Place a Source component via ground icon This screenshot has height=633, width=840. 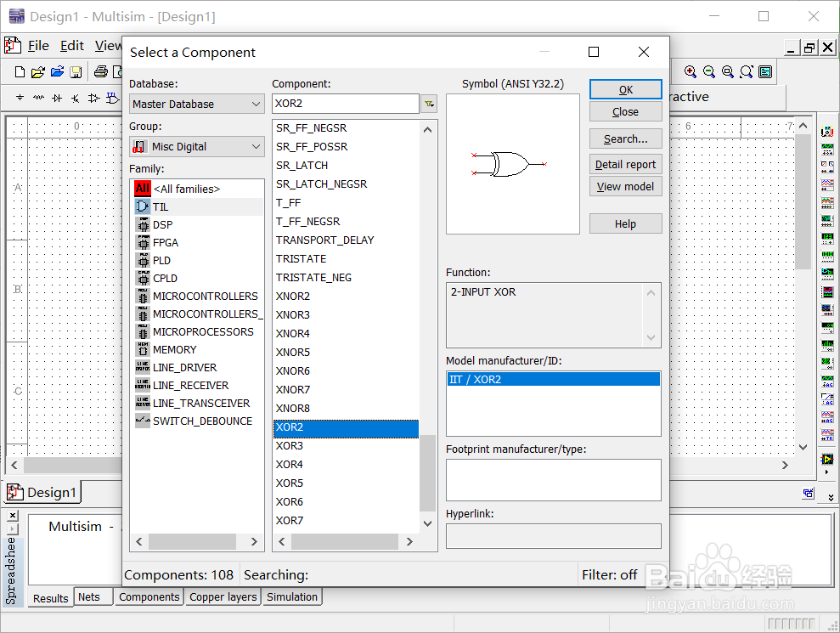pyautogui.click(x=20, y=98)
